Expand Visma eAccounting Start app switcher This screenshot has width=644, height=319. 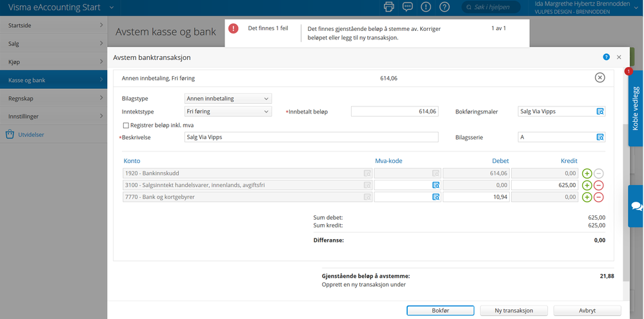tap(112, 7)
